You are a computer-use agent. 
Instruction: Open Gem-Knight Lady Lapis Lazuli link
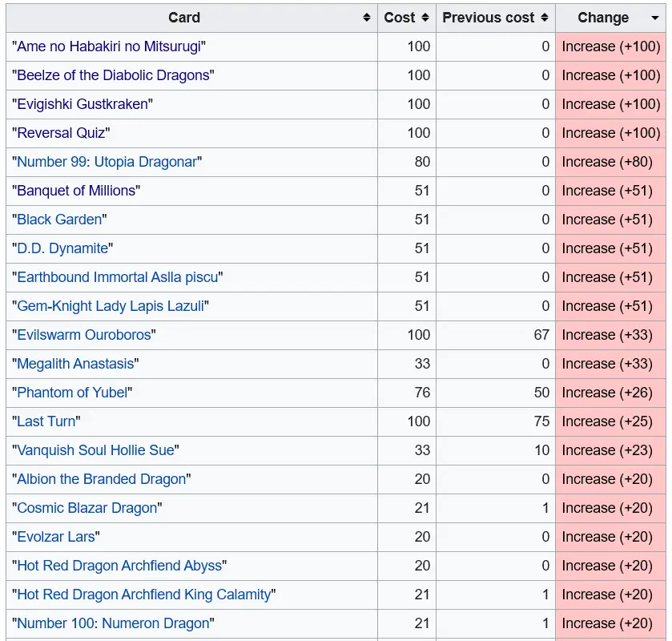[x=113, y=306]
